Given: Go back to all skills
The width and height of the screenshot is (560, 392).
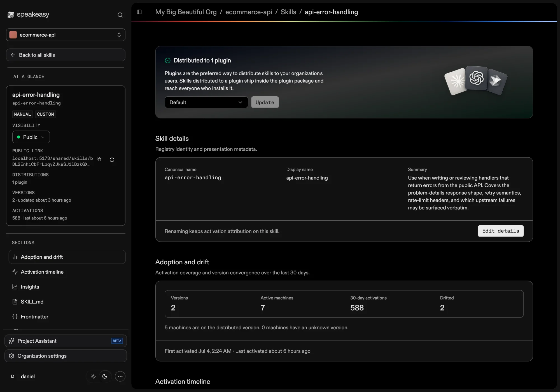Looking at the screenshot, I should 66,55.
